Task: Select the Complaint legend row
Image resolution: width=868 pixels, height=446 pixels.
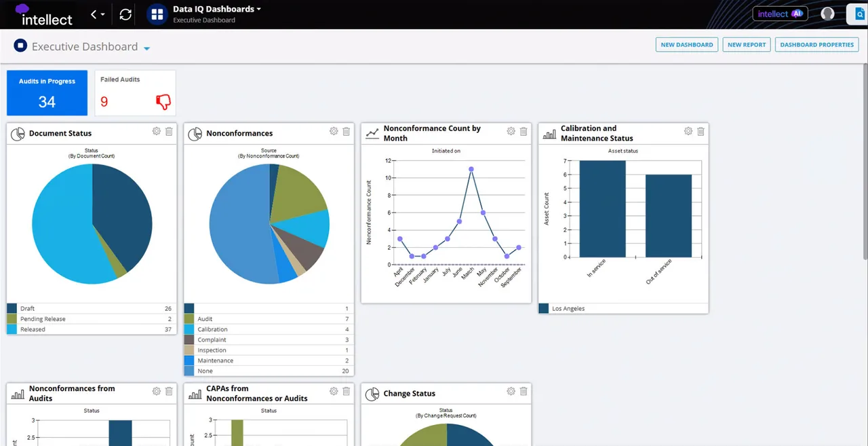Action: pos(269,340)
